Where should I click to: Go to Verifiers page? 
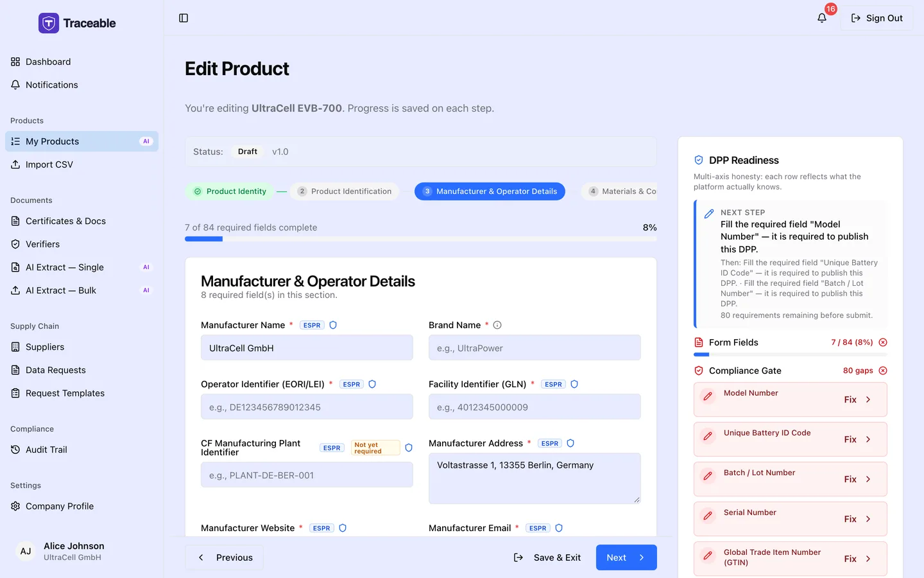[81, 244]
